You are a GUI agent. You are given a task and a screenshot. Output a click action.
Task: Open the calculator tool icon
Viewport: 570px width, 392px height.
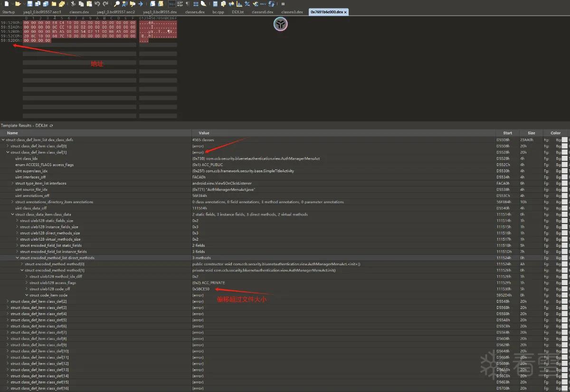(215, 4)
